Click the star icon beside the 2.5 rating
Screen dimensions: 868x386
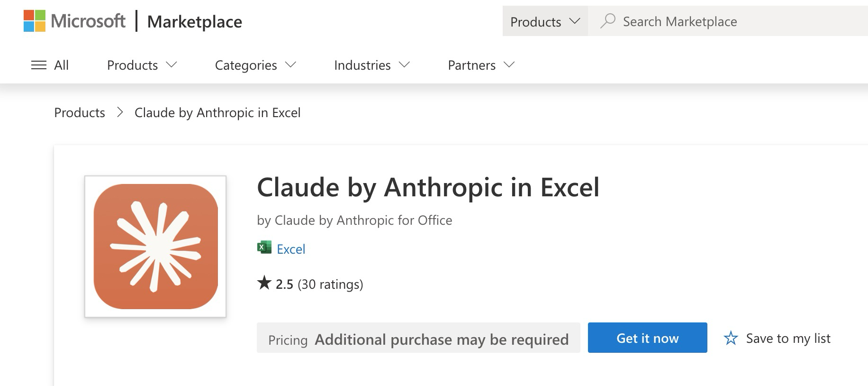[264, 283]
